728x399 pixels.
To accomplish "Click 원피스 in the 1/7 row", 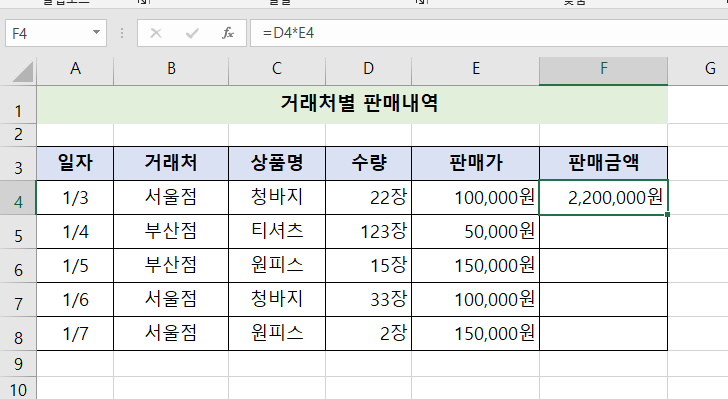I will [x=277, y=334].
